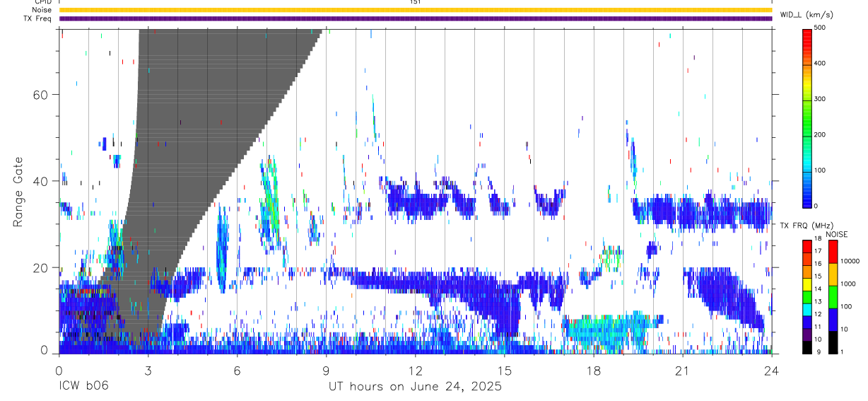Viewport: 868px width, 401px height.
Task: Click the 500 label on the width color bar
Action: pyautogui.click(x=819, y=28)
